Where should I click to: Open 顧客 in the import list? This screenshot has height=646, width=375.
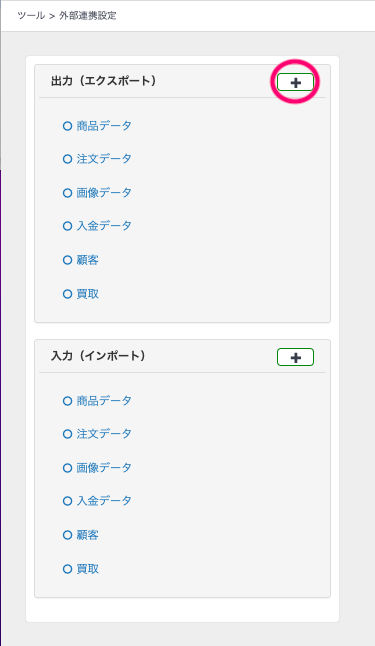(x=87, y=535)
